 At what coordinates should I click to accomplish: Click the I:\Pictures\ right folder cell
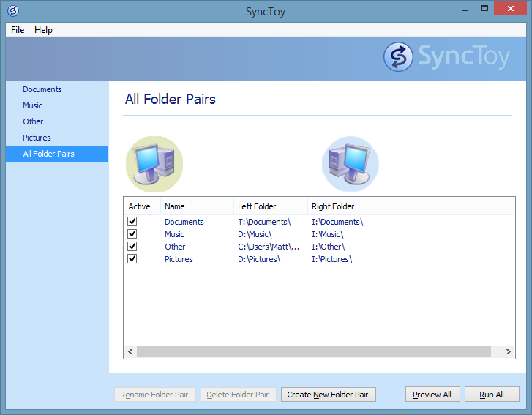point(332,259)
